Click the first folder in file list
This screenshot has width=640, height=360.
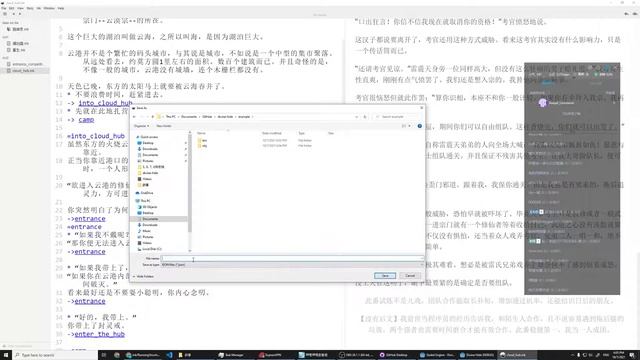pos(204,140)
